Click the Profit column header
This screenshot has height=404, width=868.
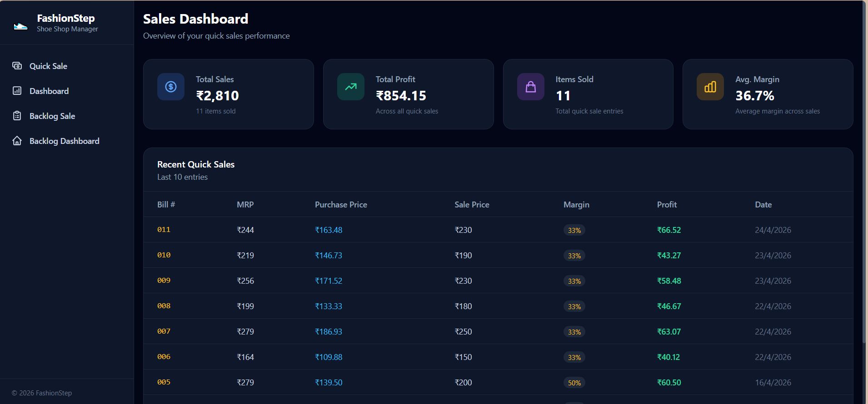click(667, 204)
